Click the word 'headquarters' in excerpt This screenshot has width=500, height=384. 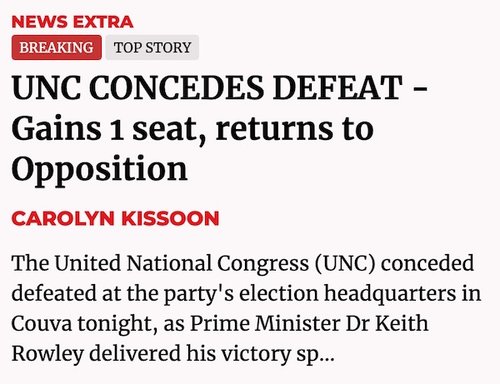(x=390, y=295)
